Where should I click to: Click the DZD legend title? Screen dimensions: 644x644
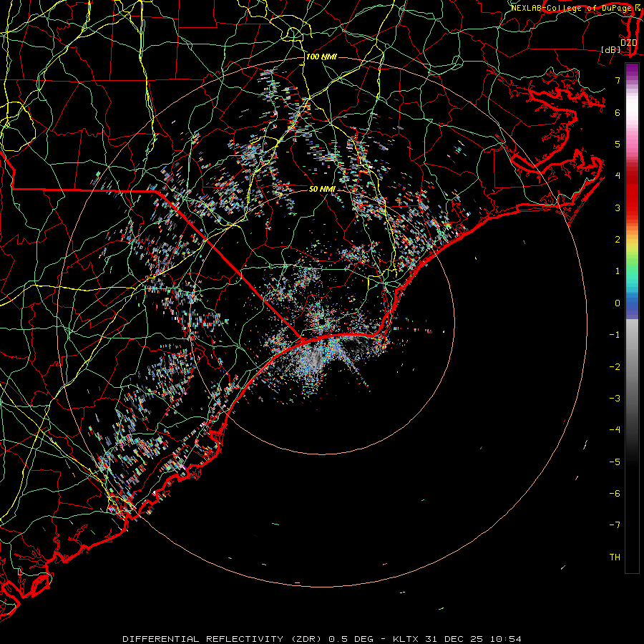click(x=628, y=43)
